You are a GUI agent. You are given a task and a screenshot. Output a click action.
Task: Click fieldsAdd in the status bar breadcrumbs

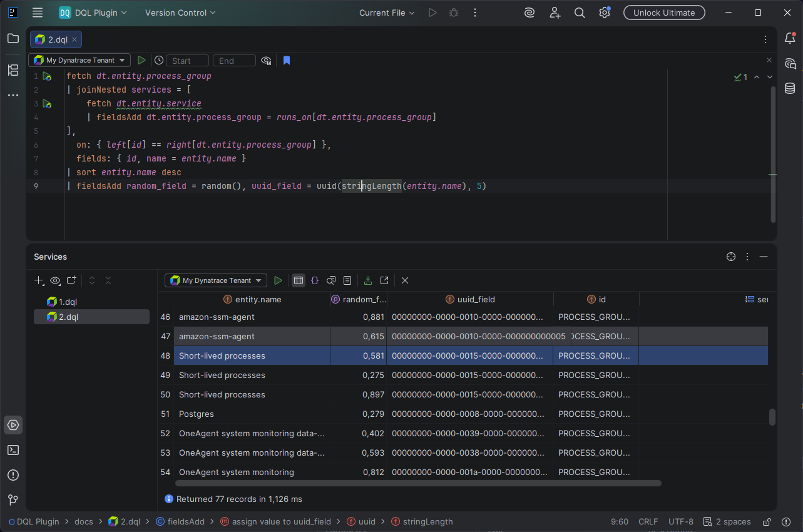point(185,521)
